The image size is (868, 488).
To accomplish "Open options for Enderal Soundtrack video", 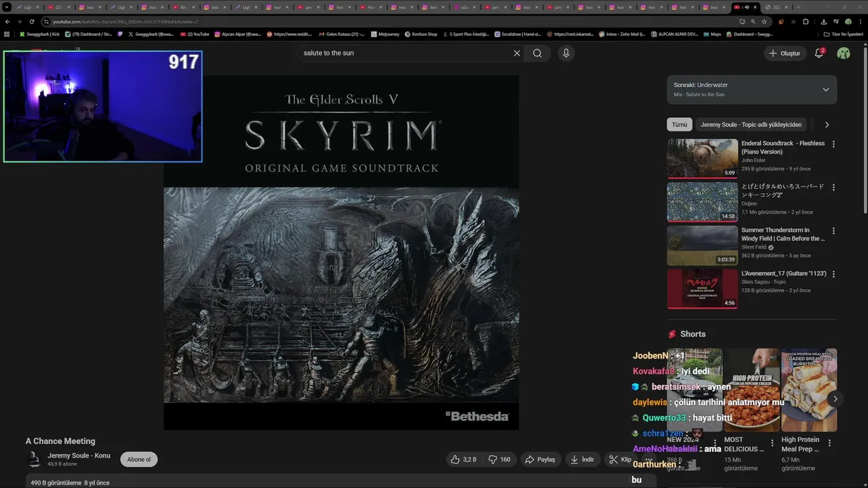I will click(x=833, y=144).
